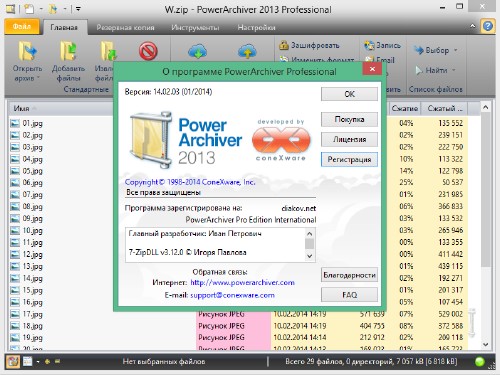Viewport: 500px width, 375px height.
Task: Click the green status indicator ball
Action: 479,361
